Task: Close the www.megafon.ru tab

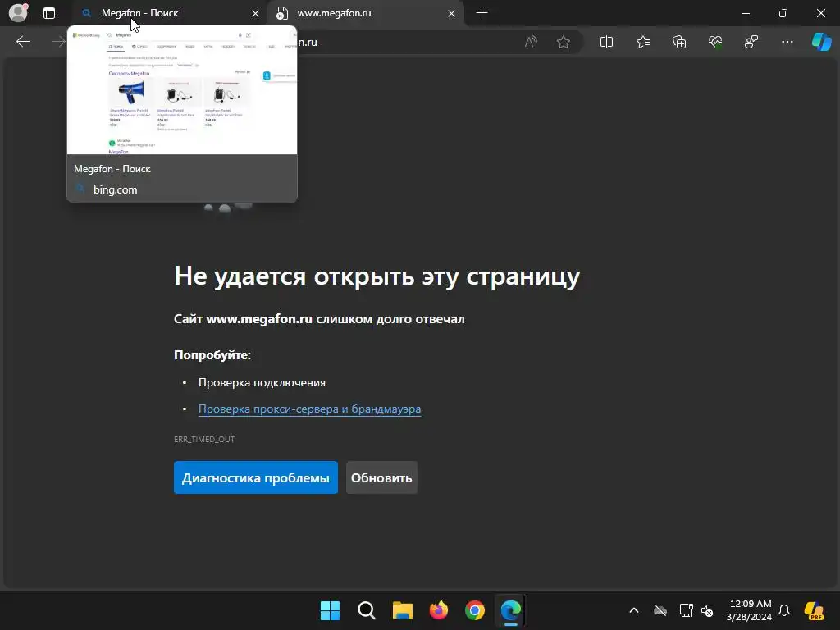Action: coord(452,13)
